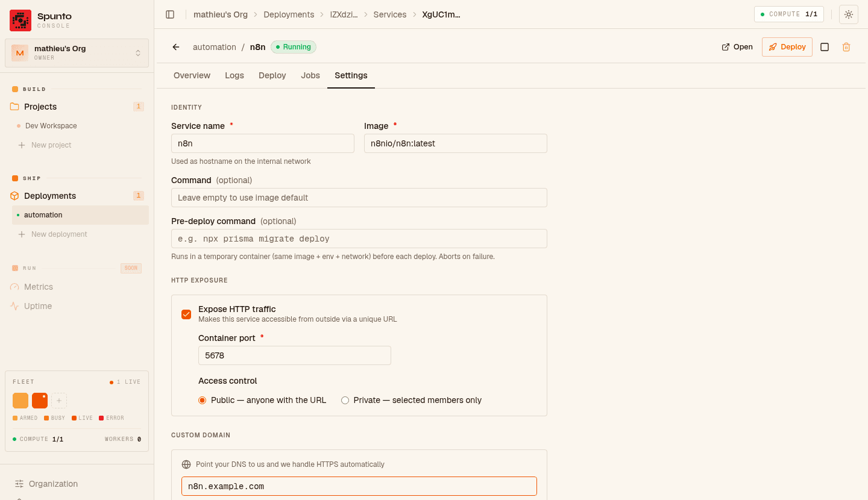Viewport: 868px width, 500px height.
Task: Click the Metrics gauge icon
Action: point(14,287)
